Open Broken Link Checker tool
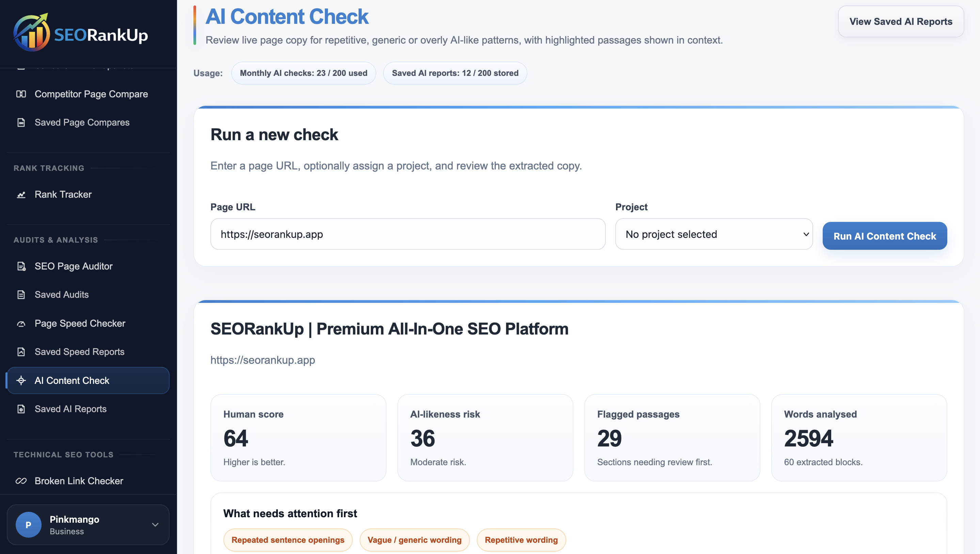980x554 pixels. [x=88, y=481]
